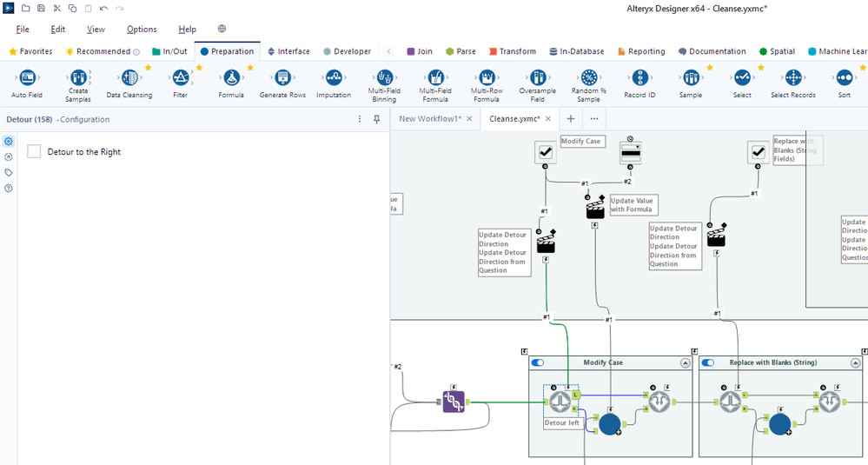Image resolution: width=868 pixels, height=465 pixels.
Task: Select the Random % Sample tool
Action: tap(589, 77)
